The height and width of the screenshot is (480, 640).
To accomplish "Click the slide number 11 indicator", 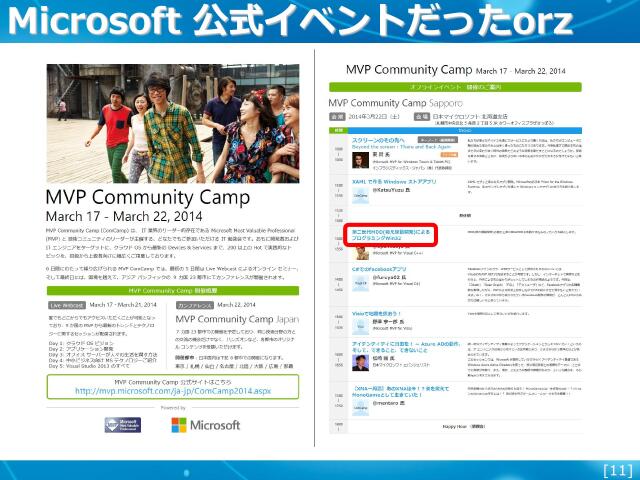I will click(x=616, y=467).
